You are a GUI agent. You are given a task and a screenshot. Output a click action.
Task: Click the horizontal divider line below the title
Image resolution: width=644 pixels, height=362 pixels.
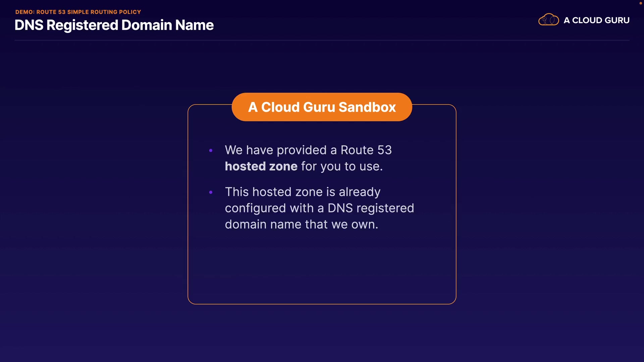[321, 40]
